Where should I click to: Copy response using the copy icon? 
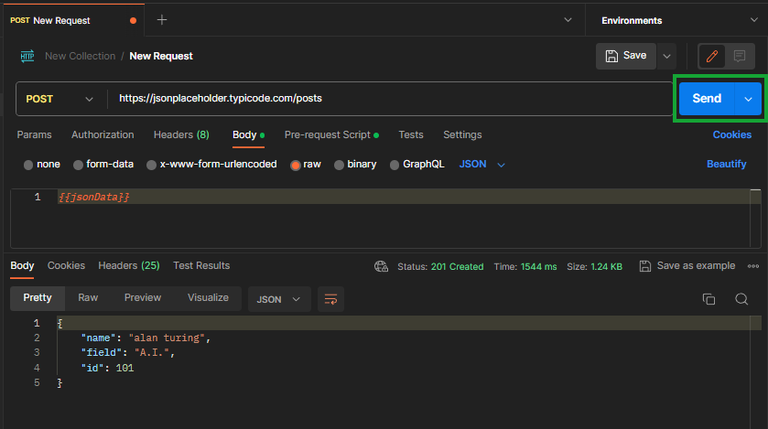point(709,298)
